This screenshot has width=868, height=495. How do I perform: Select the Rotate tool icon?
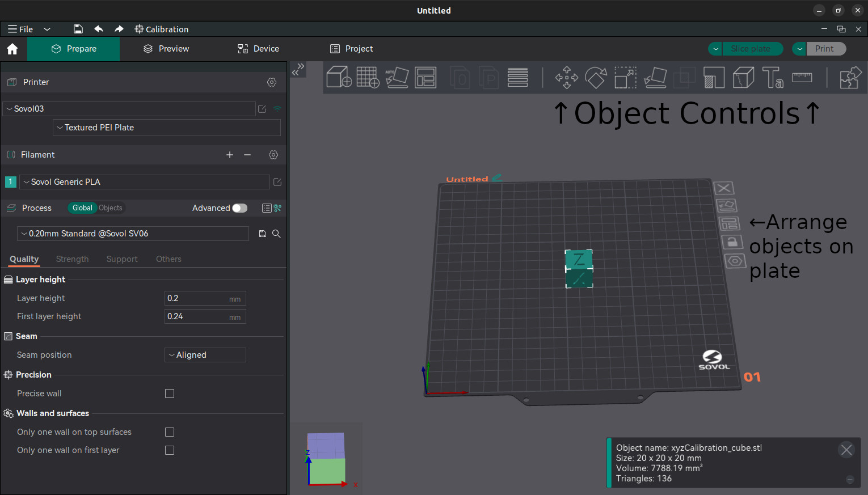(x=596, y=77)
